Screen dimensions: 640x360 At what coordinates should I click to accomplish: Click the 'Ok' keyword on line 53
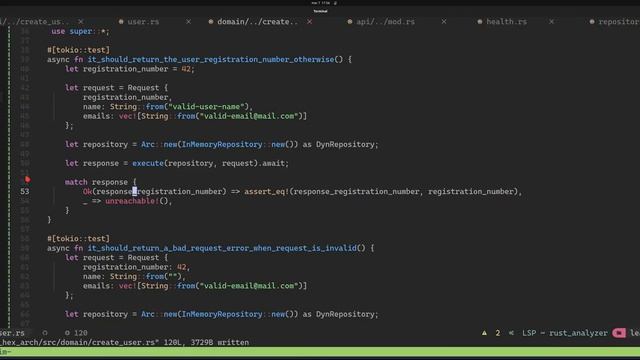(87, 191)
